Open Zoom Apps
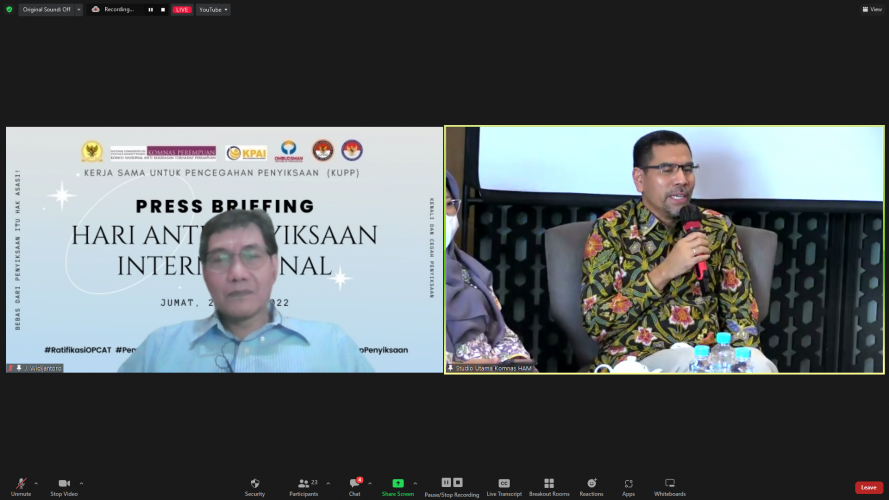889x500 pixels. [628, 484]
